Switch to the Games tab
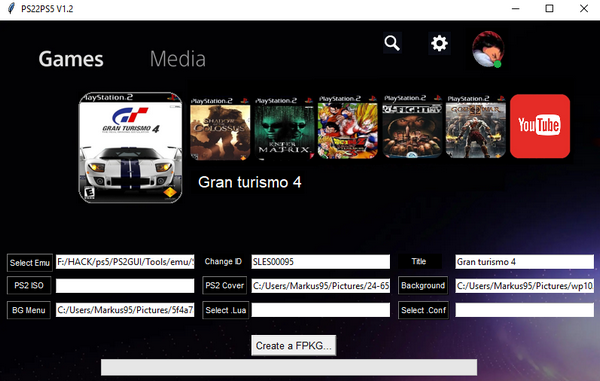 tap(71, 59)
